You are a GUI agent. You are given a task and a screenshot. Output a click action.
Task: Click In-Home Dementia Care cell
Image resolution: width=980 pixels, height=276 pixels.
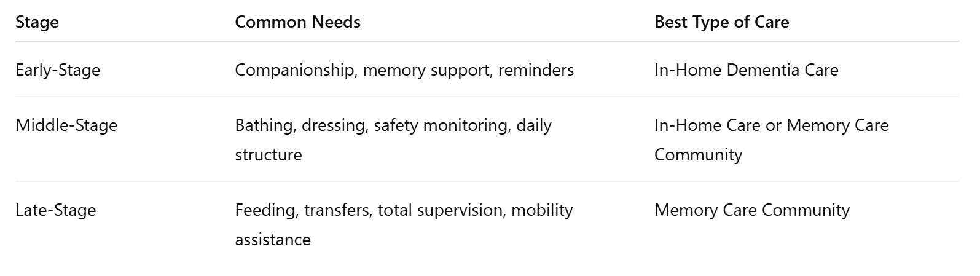click(x=746, y=70)
